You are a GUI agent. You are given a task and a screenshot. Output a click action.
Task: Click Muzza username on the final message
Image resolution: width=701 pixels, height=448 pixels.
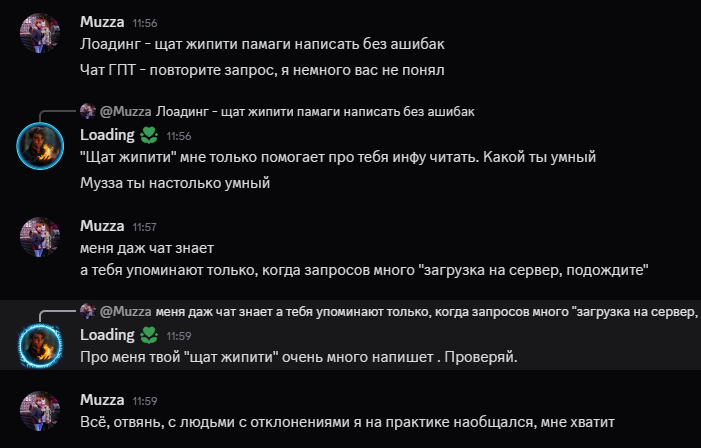click(x=101, y=399)
